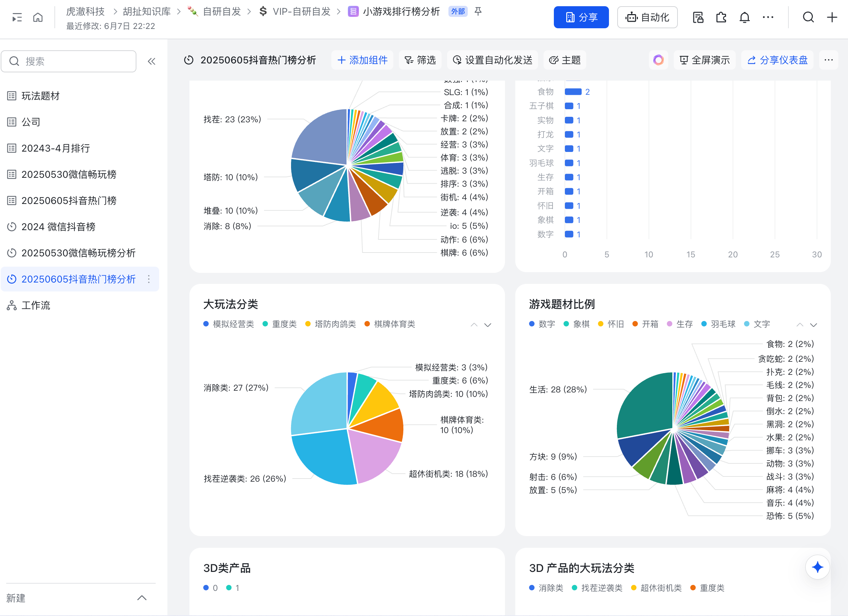
Task: Open 20250530微信畅玩榜分析 dashboard
Action: point(80,253)
